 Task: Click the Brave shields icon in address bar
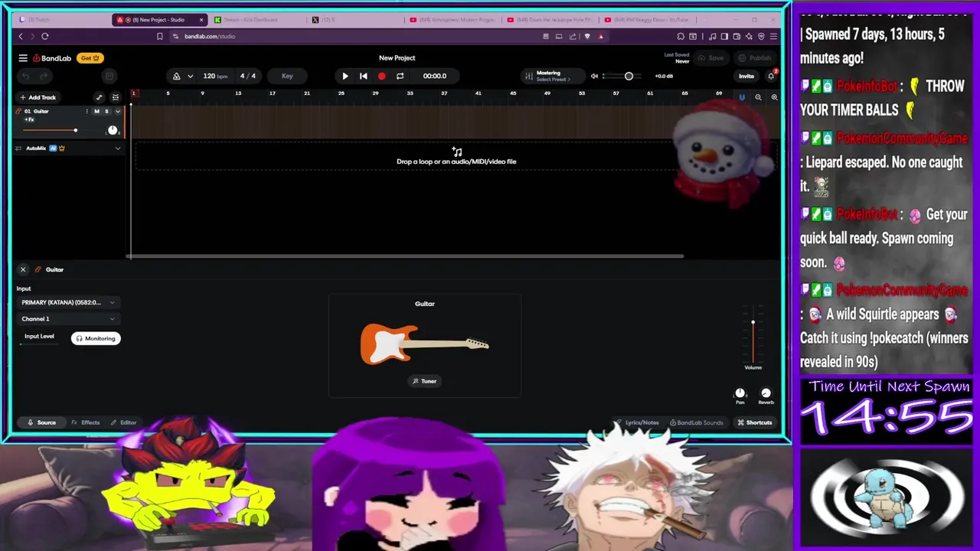pyautogui.click(x=587, y=36)
